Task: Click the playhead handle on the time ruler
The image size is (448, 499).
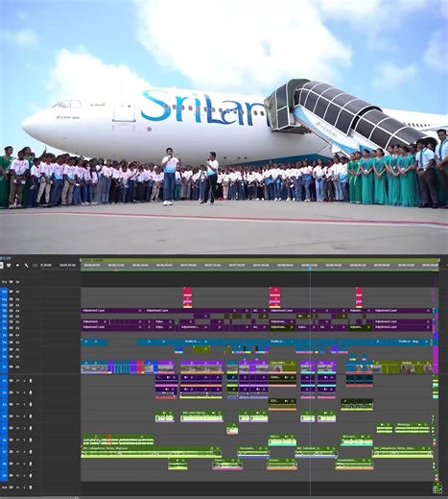Action: [310, 268]
